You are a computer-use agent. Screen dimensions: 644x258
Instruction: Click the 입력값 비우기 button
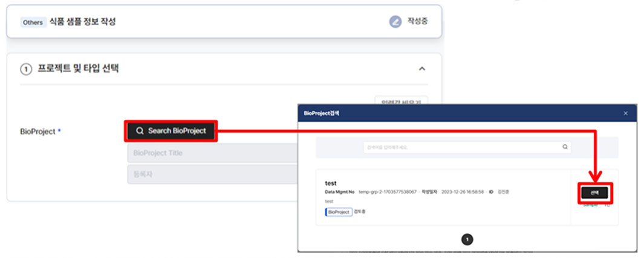coord(401,101)
